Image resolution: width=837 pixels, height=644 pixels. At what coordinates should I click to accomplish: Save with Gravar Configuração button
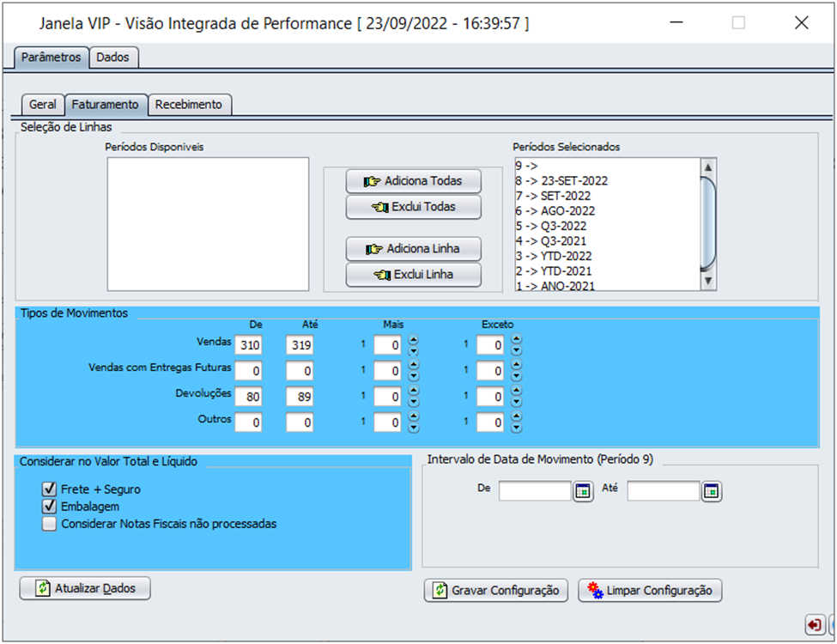[496, 591]
